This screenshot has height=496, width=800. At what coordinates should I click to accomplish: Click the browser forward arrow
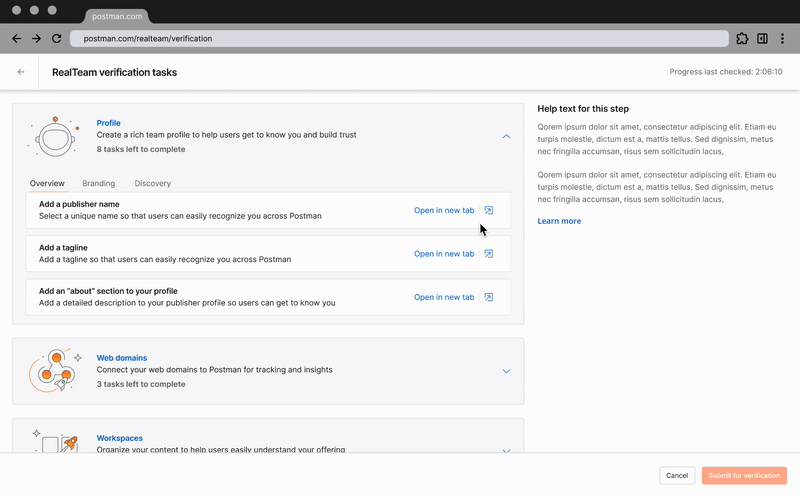click(36, 38)
